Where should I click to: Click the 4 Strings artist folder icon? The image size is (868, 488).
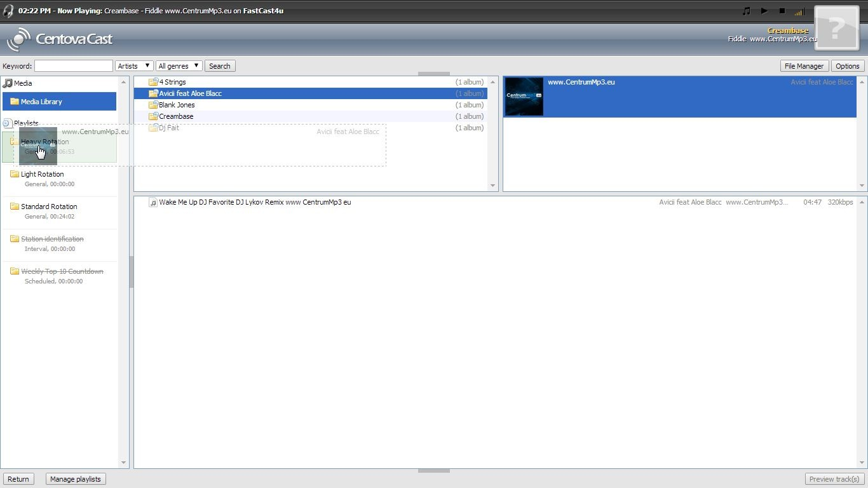click(153, 82)
